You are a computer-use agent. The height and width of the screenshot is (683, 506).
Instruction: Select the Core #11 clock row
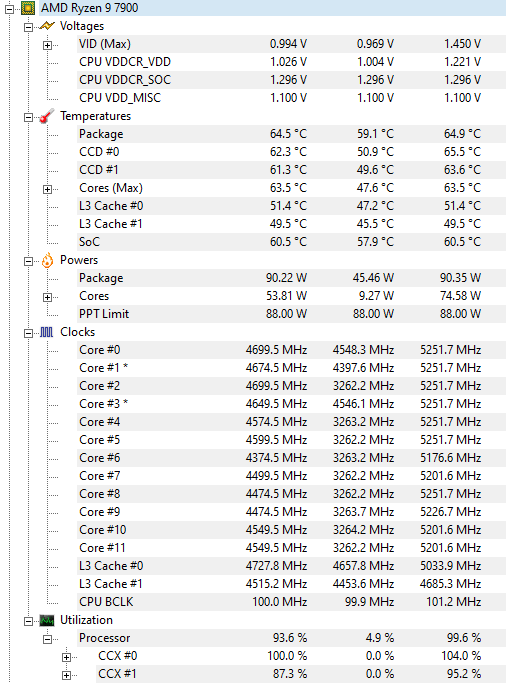[291, 548]
